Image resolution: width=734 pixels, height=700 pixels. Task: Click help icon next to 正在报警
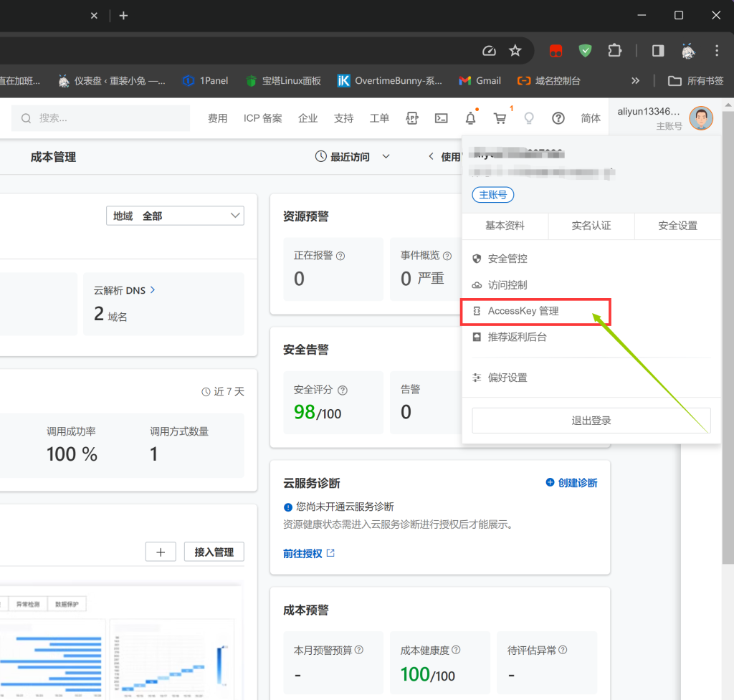(x=340, y=256)
